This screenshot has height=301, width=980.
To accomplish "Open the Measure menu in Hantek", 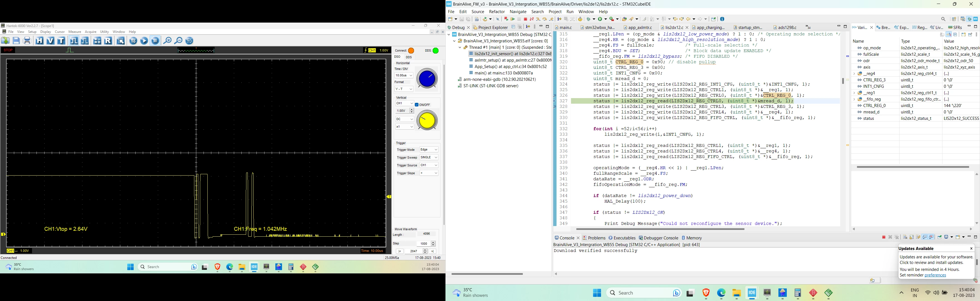I will point(75,31).
